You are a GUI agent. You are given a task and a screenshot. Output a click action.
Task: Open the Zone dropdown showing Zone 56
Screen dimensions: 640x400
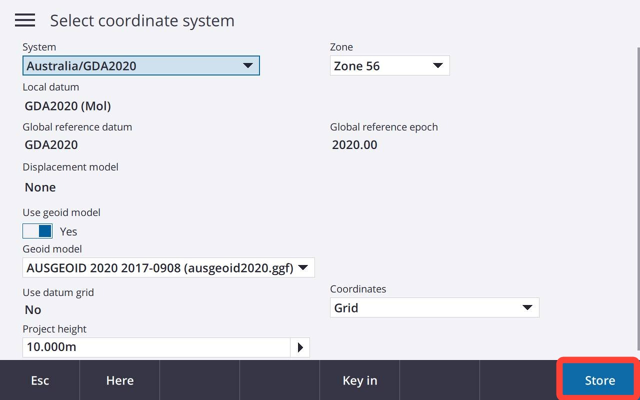coord(389,66)
